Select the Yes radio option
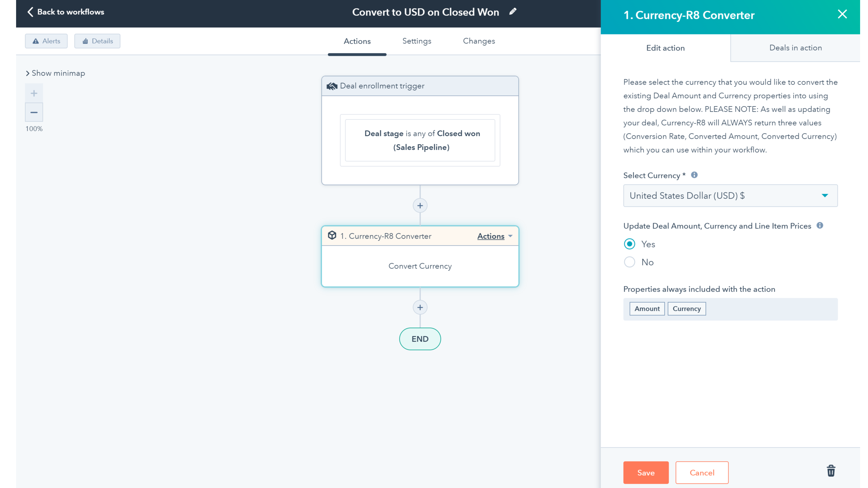 click(x=629, y=244)
